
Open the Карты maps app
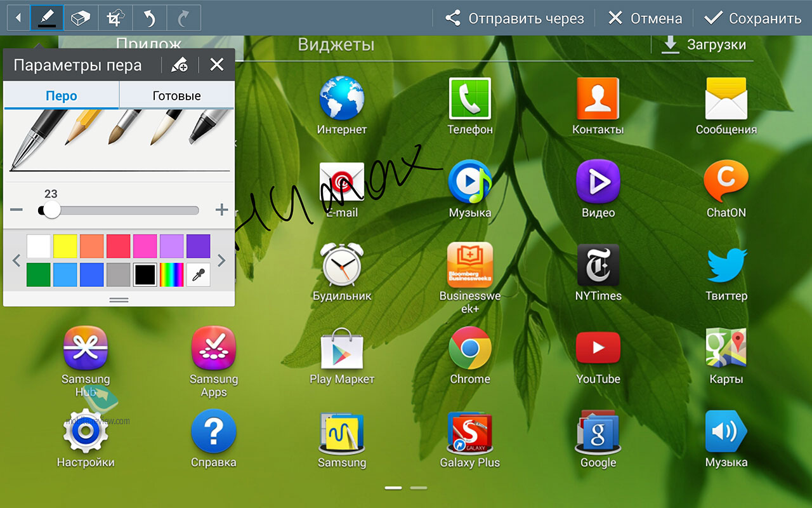[726, 356]
